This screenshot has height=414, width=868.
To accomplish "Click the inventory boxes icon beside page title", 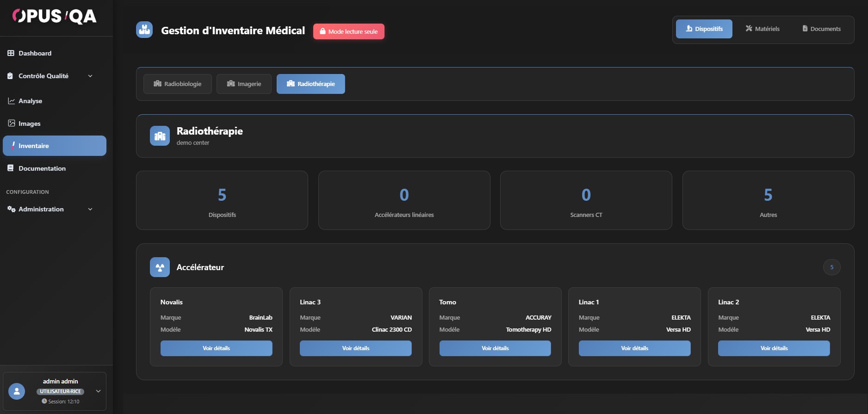I will (x=144, y=30).
